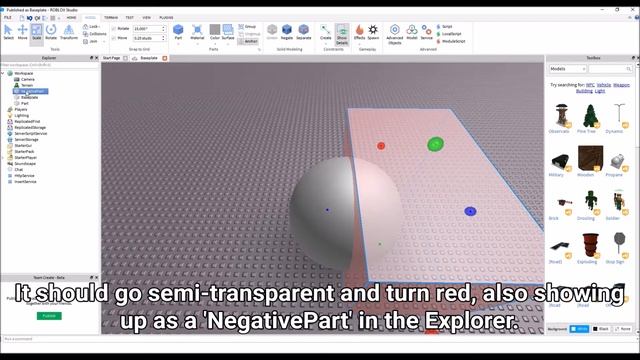Open the Surface tool
The width and height of the screenshot is (640, 360).
[x=228, y=32]
